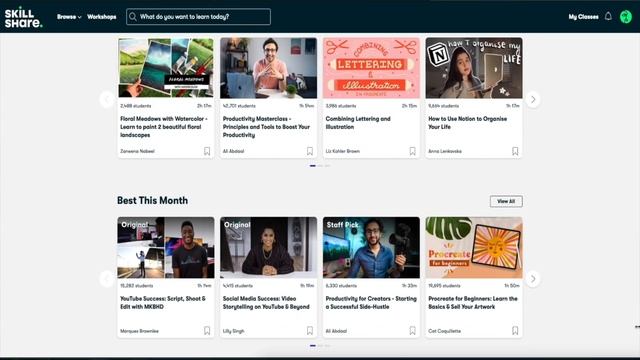
Task: Open Combining Lettering & Illustration thumbnail
Action: 371,68
